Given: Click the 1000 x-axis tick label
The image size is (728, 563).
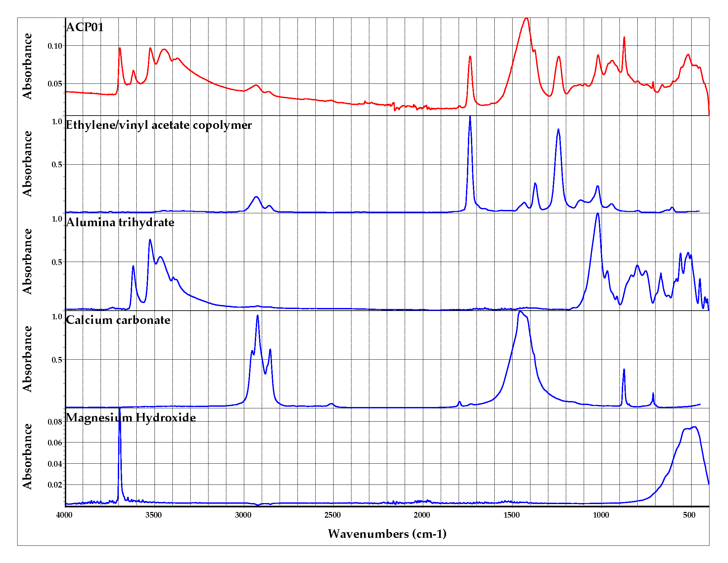Looking at the screenshot, I should tap(601, 515).
